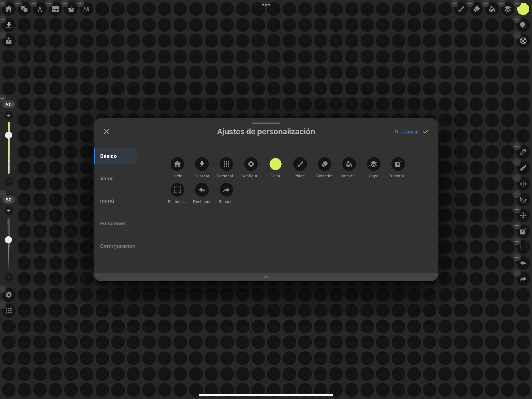Increase upper slider value with plus button
This screenshot has width=532, height=399.
tap(9, 115)
